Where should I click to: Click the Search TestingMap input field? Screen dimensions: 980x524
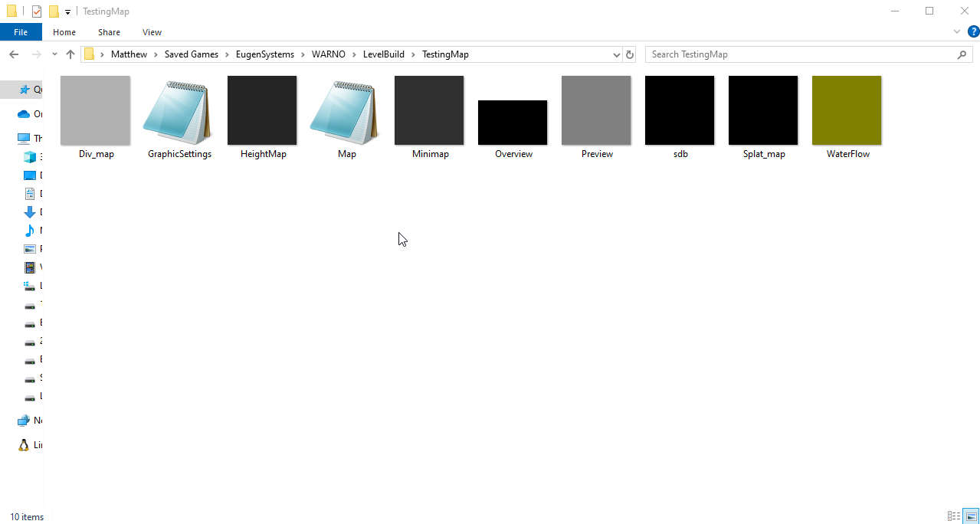click(801, 54)
